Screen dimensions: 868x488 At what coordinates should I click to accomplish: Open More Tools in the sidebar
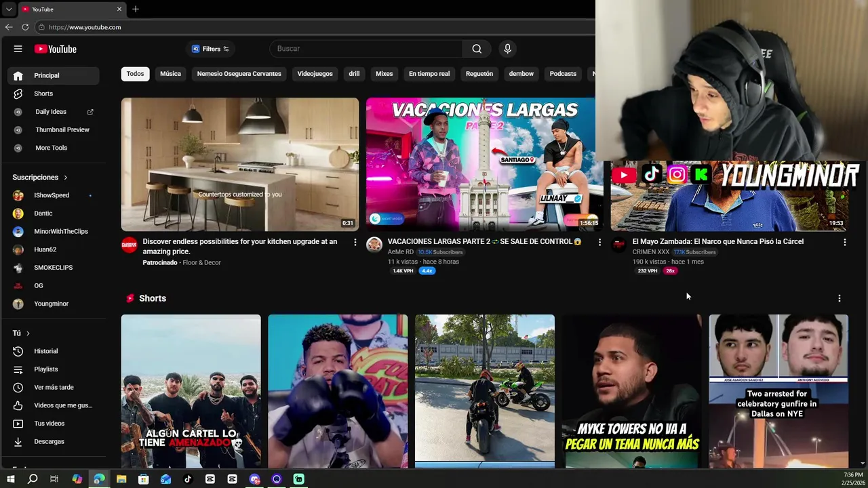tap(53, 148)
